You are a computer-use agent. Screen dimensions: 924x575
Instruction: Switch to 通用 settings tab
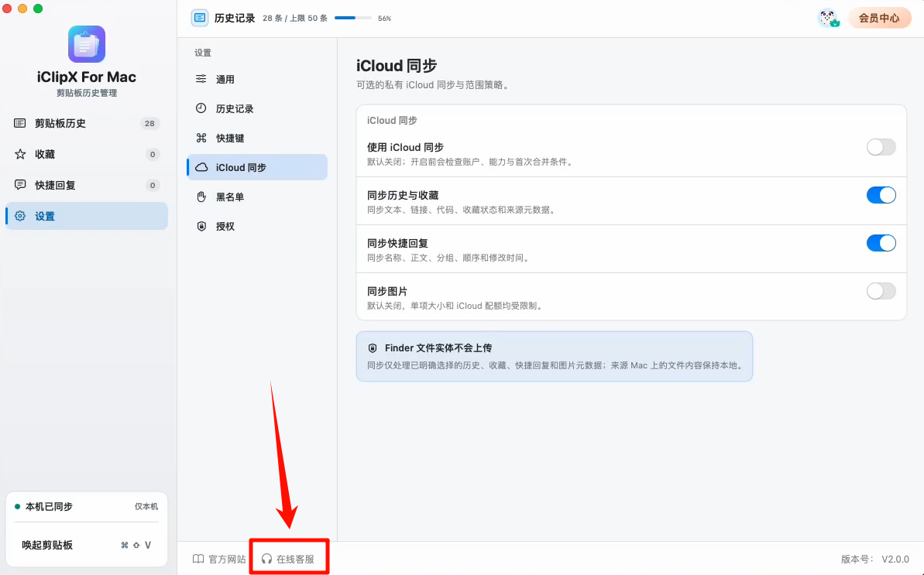(257, 79)
